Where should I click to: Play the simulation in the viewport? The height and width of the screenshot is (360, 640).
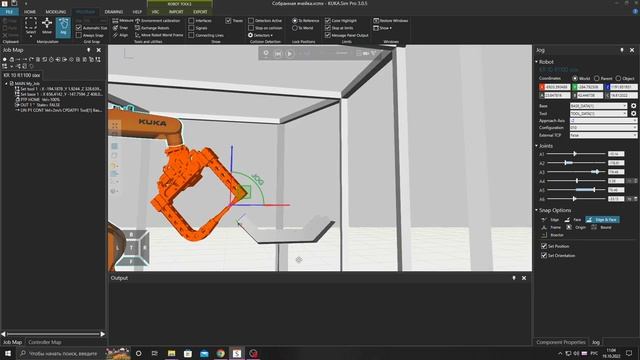[x=289, y=53]
